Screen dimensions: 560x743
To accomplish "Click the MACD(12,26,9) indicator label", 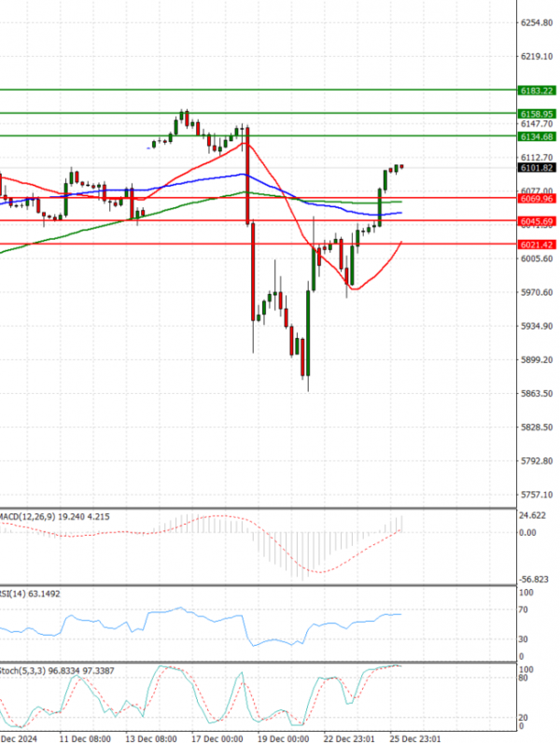I will pyautogui.click(x=55, y=516).
